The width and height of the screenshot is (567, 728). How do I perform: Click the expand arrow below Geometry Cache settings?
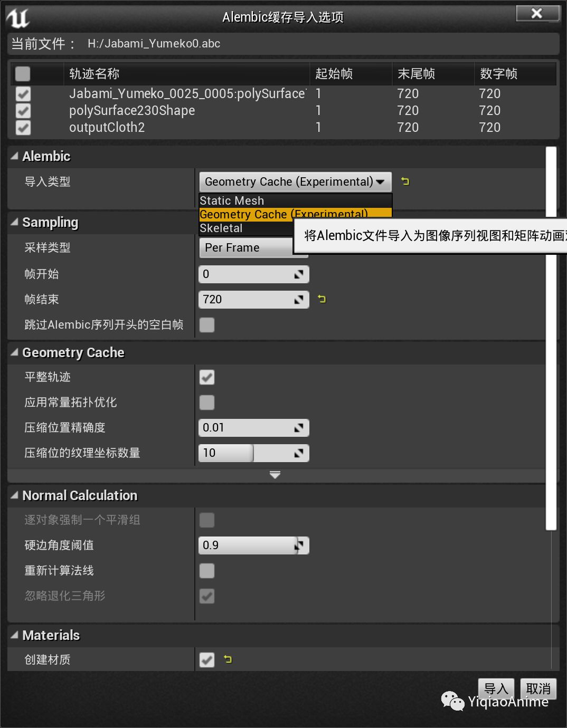pyautogui.click(x=275, y=475)
